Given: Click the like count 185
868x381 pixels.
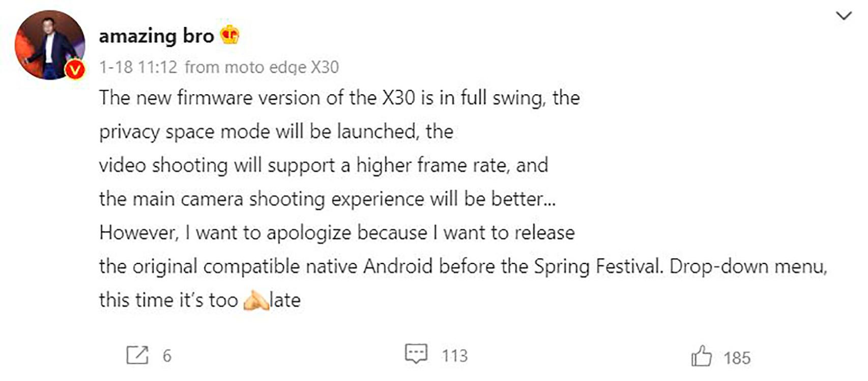Looking at the screenshot, I should [737, 358].
